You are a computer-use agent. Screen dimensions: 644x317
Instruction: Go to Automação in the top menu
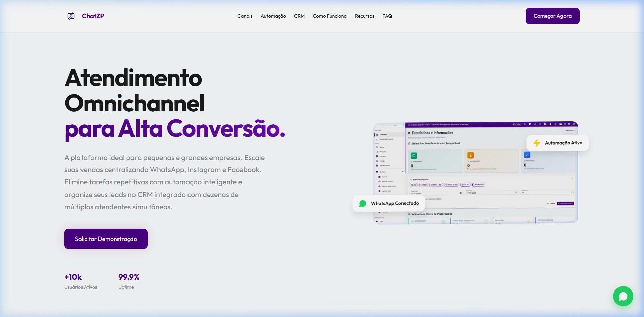273,16
